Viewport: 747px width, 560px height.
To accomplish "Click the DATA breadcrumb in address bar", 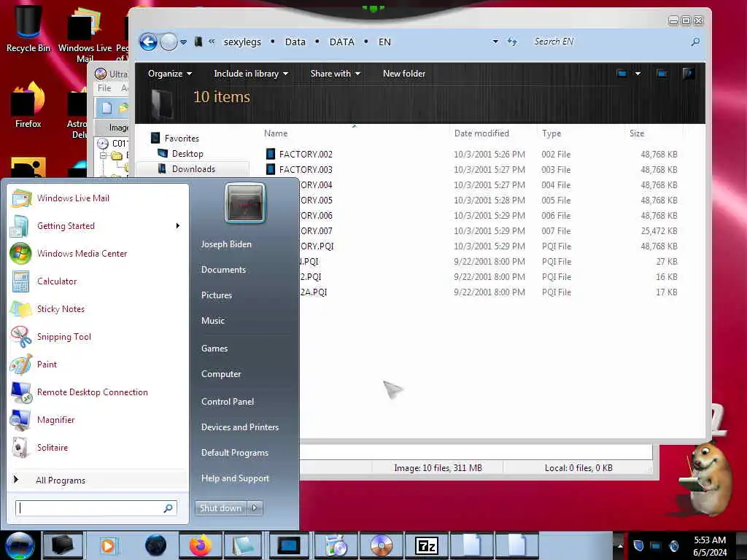I will tap(341, 42).
